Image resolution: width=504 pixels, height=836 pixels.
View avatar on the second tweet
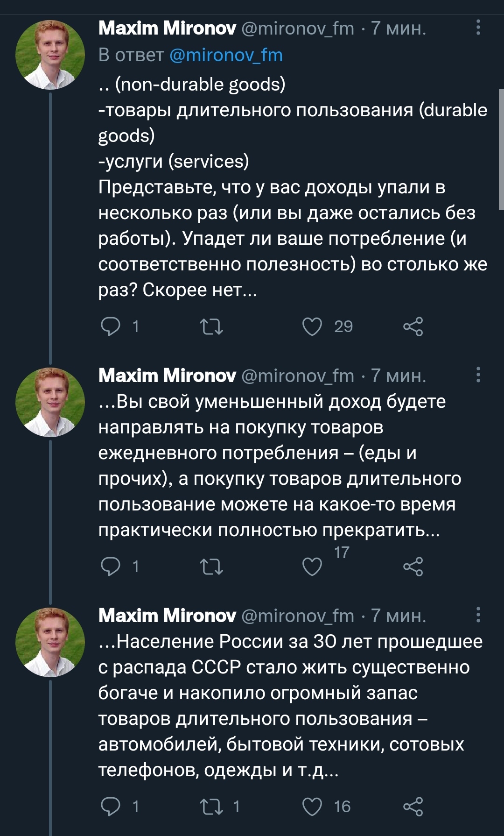50,402
